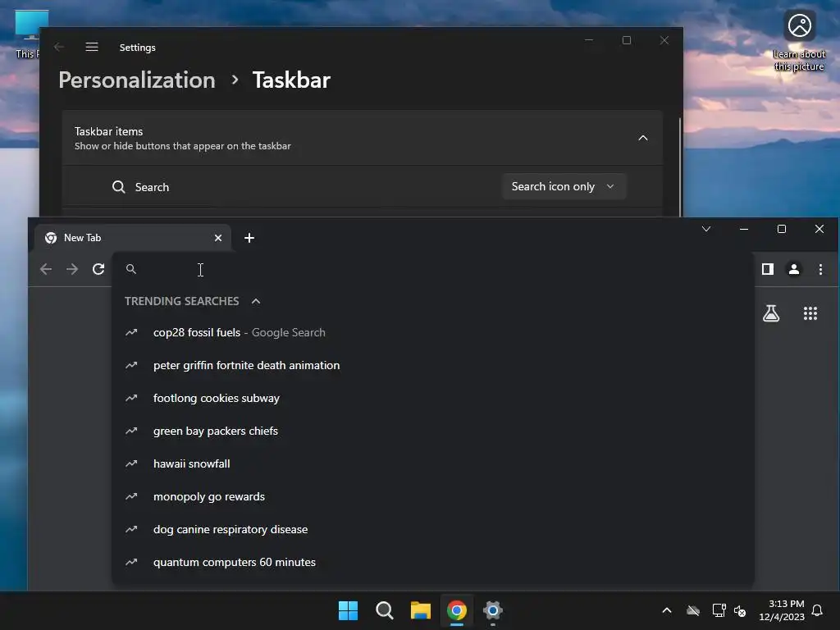This screenshot has width=840, height=630.
Task: Select suggestion quantum computers 60 minutes
Action: coord(433,562)
